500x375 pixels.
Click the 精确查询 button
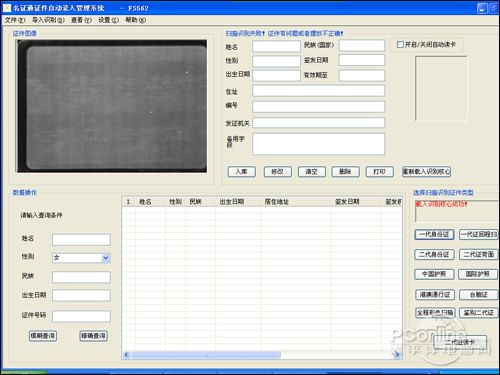[x=93, y=336]
